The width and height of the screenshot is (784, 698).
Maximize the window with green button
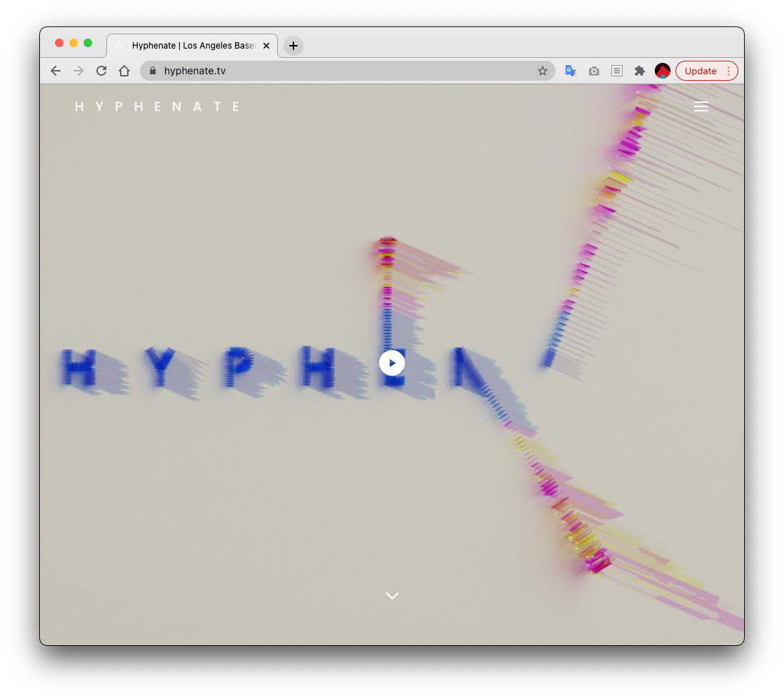88,43
